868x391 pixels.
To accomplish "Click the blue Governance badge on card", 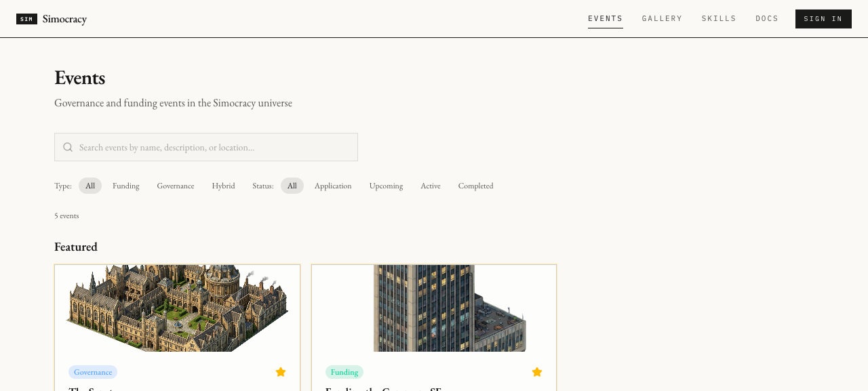I will click(93, 372).
